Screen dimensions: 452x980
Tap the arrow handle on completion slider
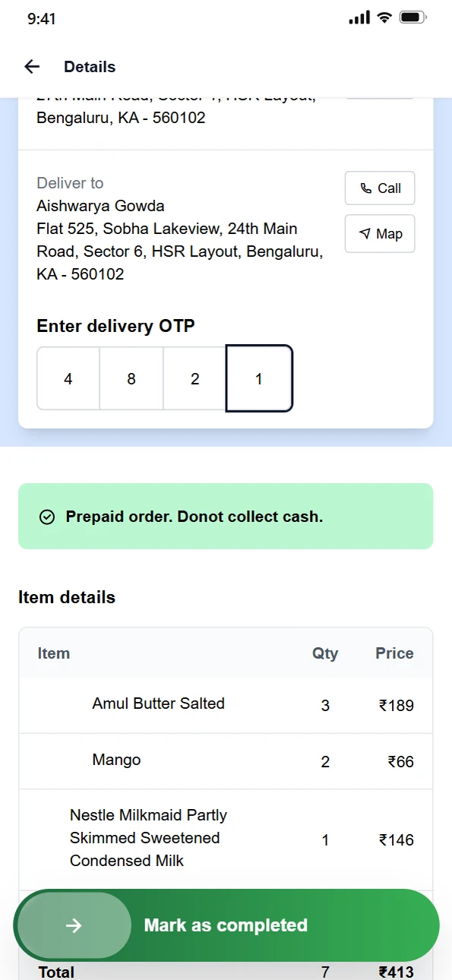(74, 925)
